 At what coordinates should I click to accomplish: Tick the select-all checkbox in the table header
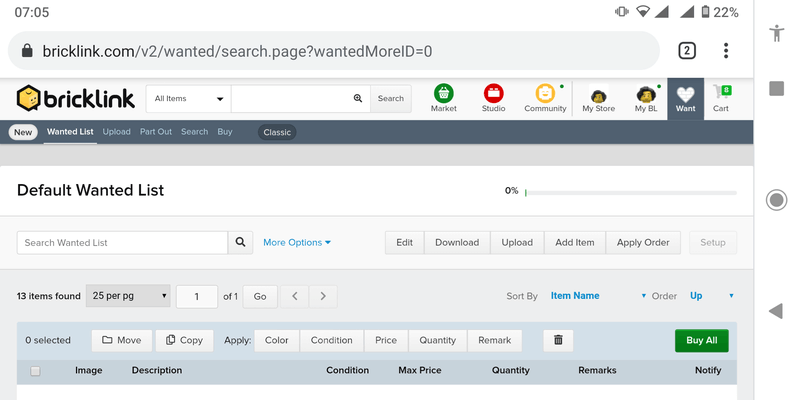(x=35, y=371)
